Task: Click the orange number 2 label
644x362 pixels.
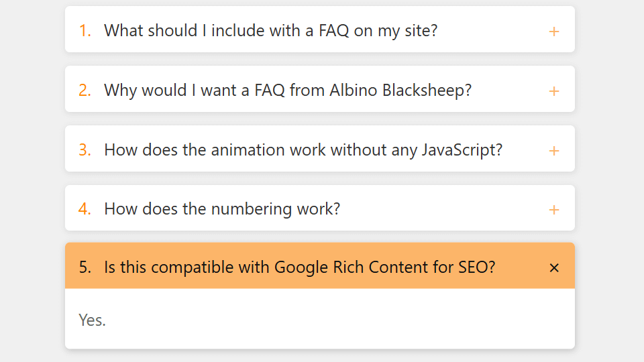Action: 85,90
